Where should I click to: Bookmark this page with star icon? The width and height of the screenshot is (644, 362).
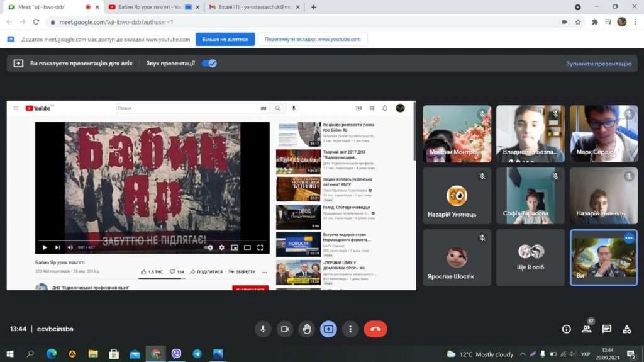pyautogui.click(x=578, y=22)
